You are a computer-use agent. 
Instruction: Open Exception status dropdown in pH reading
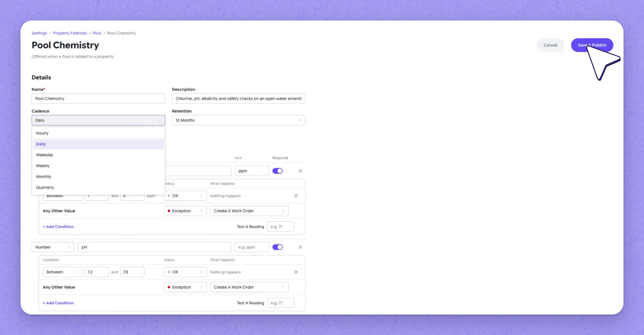(185, 287)
